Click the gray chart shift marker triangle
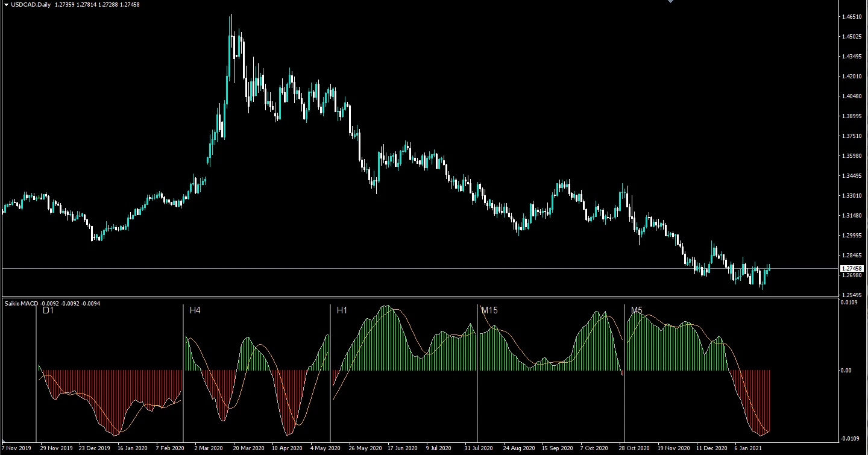 pos(669,2)
